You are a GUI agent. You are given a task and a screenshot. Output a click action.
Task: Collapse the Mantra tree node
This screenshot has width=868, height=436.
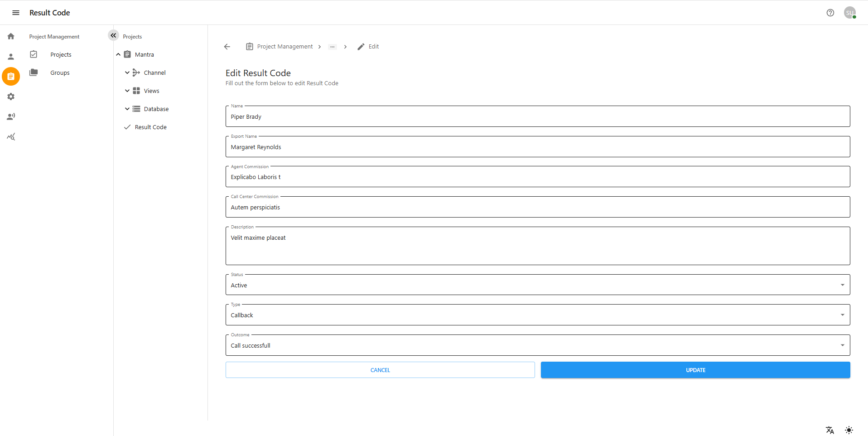coord(119,54)
